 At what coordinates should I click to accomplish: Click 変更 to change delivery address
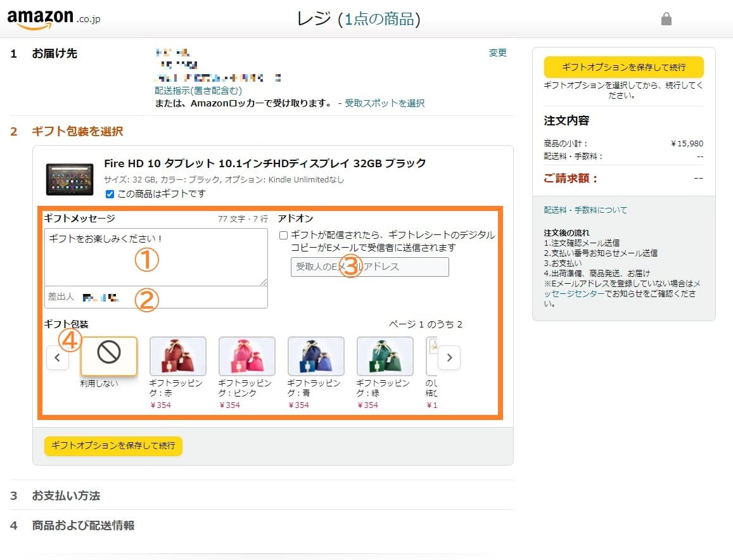pos(498,53)
